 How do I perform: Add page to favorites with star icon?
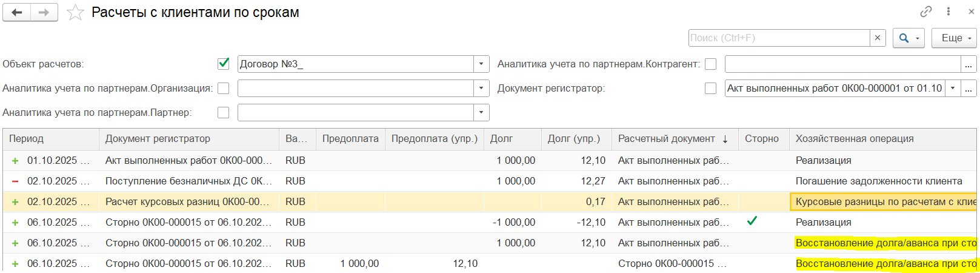[75, 13]
